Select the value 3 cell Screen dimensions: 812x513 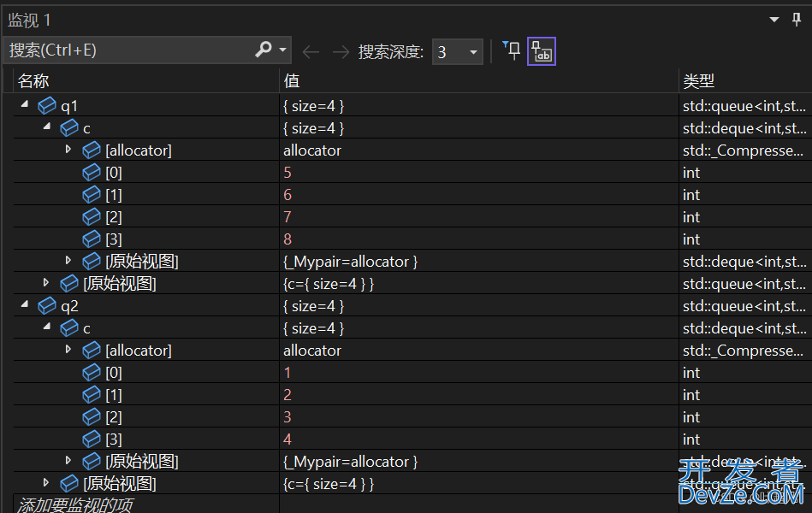pos(479,416)
